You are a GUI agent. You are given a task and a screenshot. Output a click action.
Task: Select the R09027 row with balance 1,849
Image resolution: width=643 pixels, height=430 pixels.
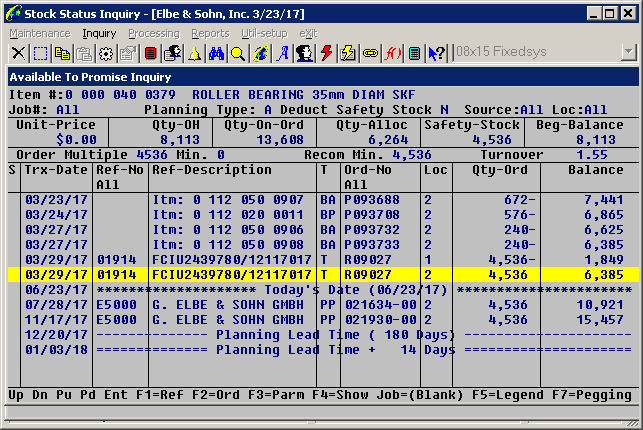[324, 259]
